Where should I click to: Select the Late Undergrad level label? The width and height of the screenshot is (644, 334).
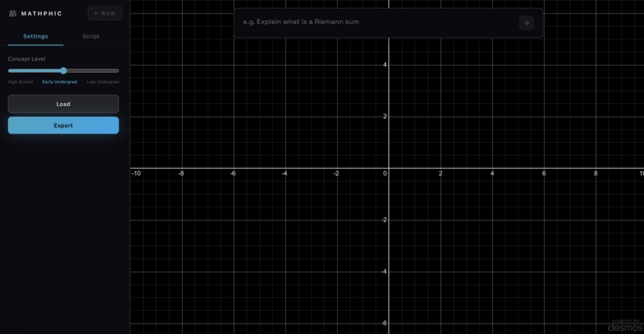point(103,82)
